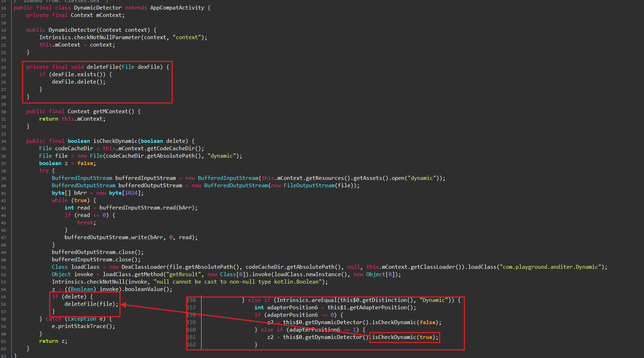The image size is (644, 358).
Task: Click the isCheckDynamic(true) call
Action: tap(404, 337)
